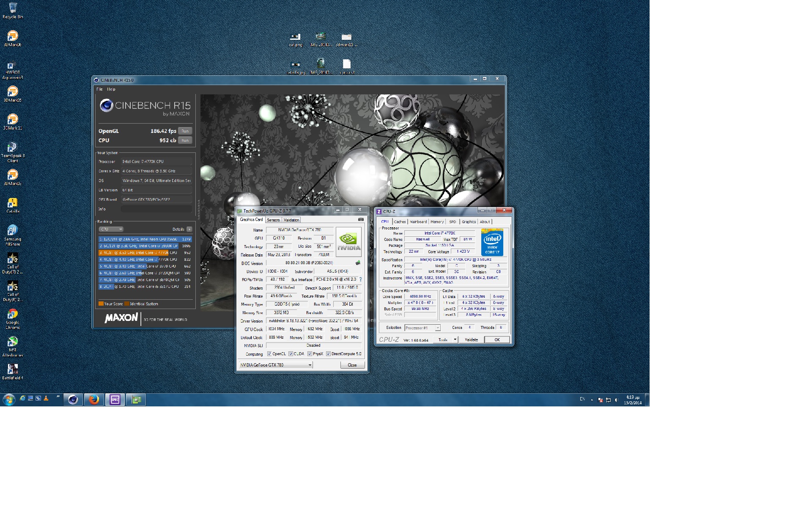Click the orange Your Score legend swatch
The image size is (812, 508).
[x=101, y=304]
